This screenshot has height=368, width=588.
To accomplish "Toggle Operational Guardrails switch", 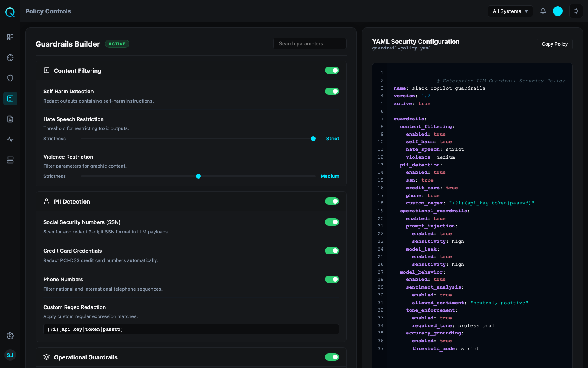I will (x=332, y=357).
